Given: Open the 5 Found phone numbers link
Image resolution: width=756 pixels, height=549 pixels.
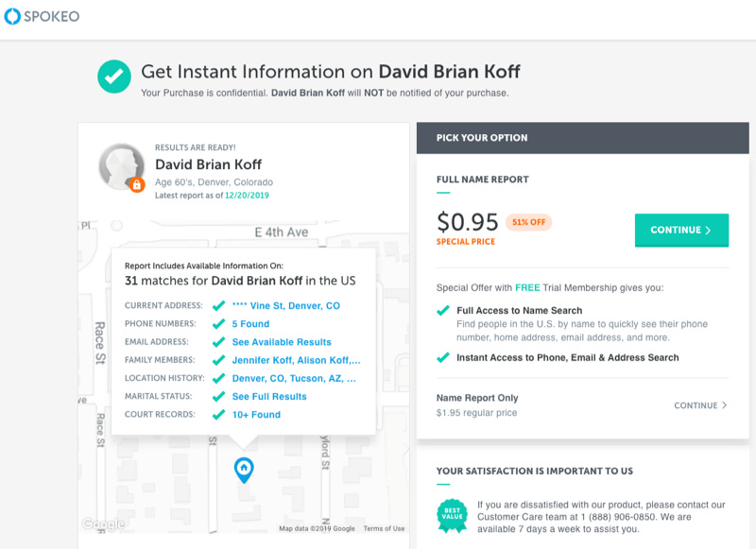Looking at the screenshot, I should point(250,324).
